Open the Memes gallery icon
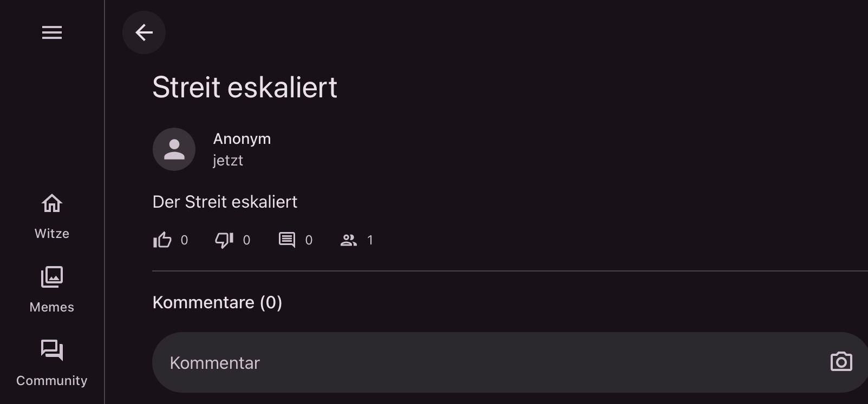Screen dimensions: 868x404 click(x=52, y=277)
